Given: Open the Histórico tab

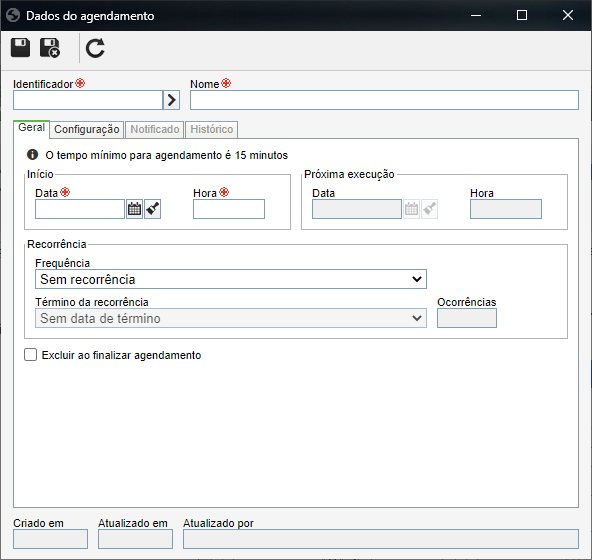Looking at the screenshot, I should point(211,130).
